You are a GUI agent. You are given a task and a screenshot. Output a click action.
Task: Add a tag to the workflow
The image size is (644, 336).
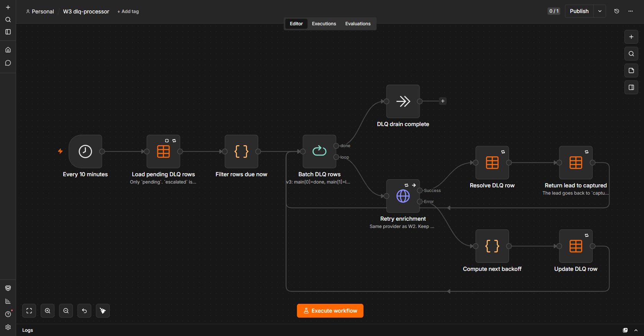128,11
